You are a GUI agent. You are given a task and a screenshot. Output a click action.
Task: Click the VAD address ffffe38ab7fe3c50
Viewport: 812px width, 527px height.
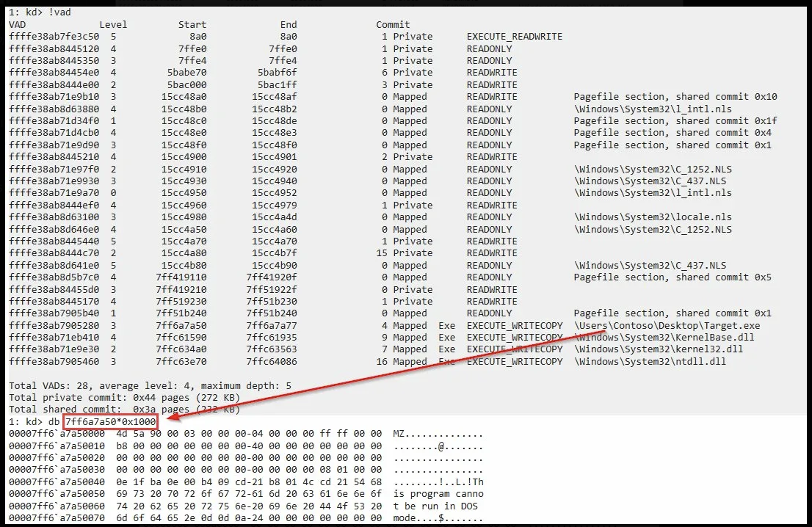pos(54,37)
